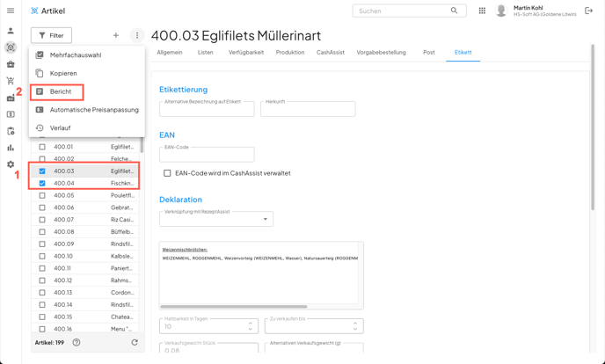Select article row 400.13
Screen dimensions: 605x364
[x=85, y=293]
